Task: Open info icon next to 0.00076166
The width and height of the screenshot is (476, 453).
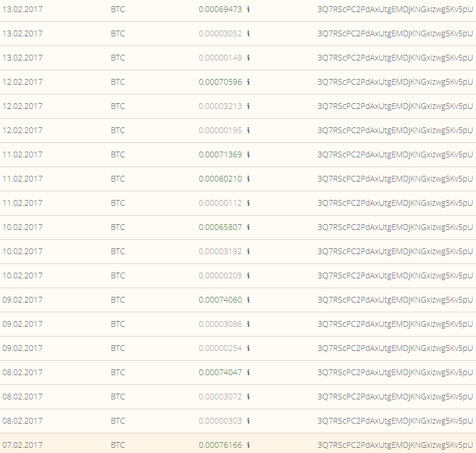Action: (248, 445)
